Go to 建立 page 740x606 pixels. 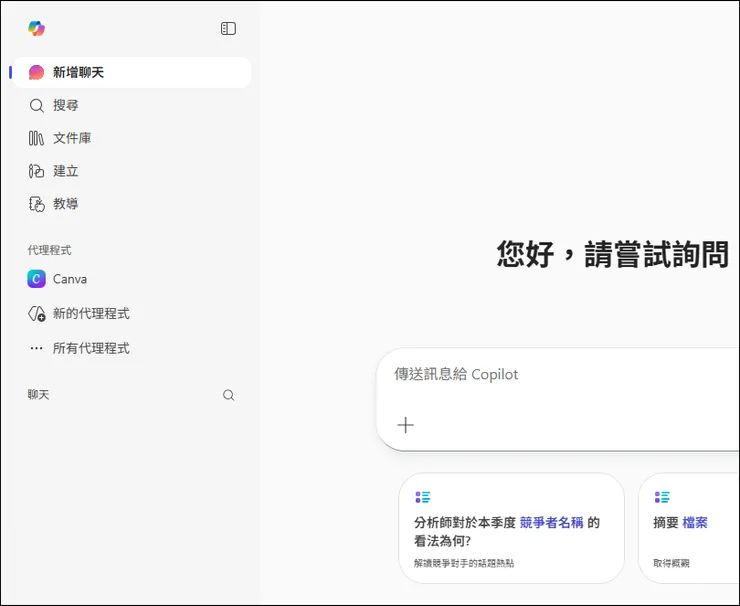pos(133,171)
